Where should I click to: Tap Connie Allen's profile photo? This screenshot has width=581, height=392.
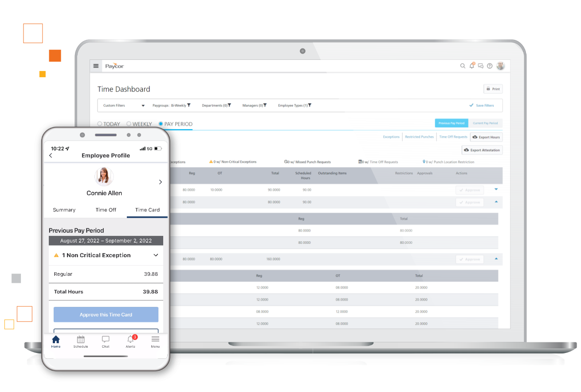104,176
